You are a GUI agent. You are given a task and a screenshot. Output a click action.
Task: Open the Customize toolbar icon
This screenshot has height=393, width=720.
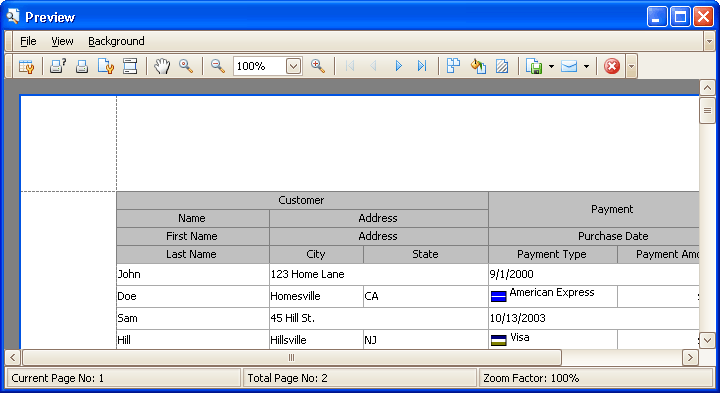26,67
